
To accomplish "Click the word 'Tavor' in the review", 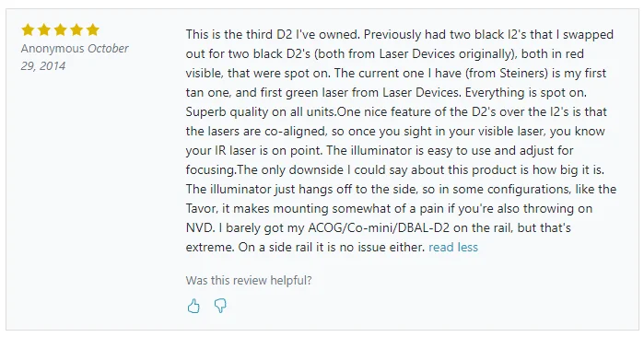I will click(201, 208).
